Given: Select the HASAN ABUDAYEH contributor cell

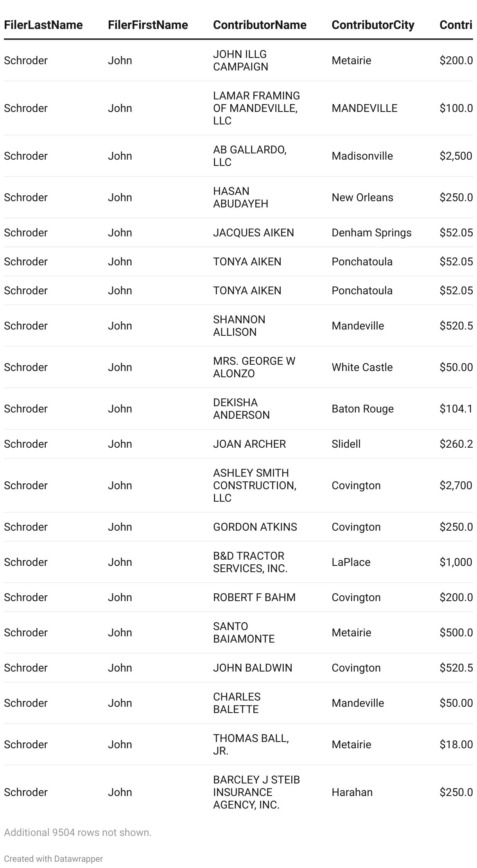Looking at the screenshot, I should [x=240, y=198].
